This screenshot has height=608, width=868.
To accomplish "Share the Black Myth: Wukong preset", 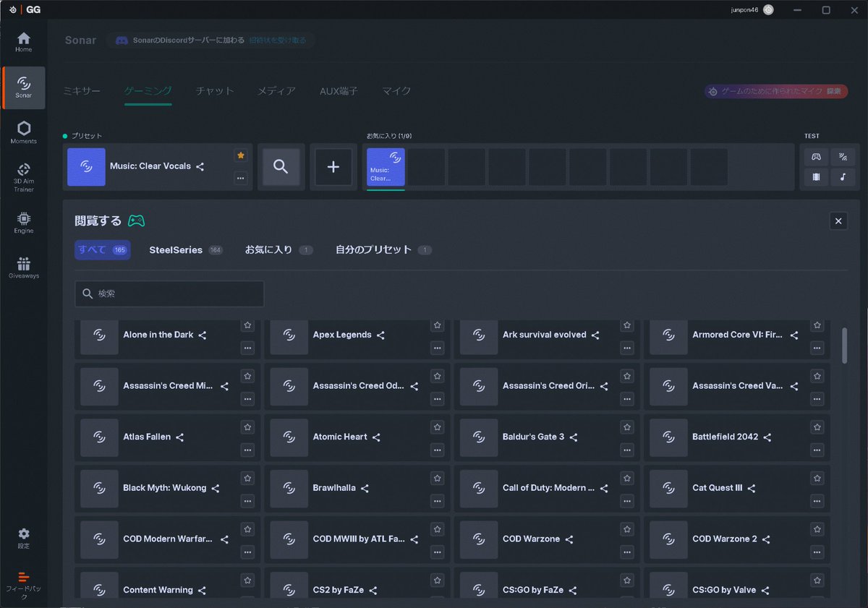I will click(216, 488).
